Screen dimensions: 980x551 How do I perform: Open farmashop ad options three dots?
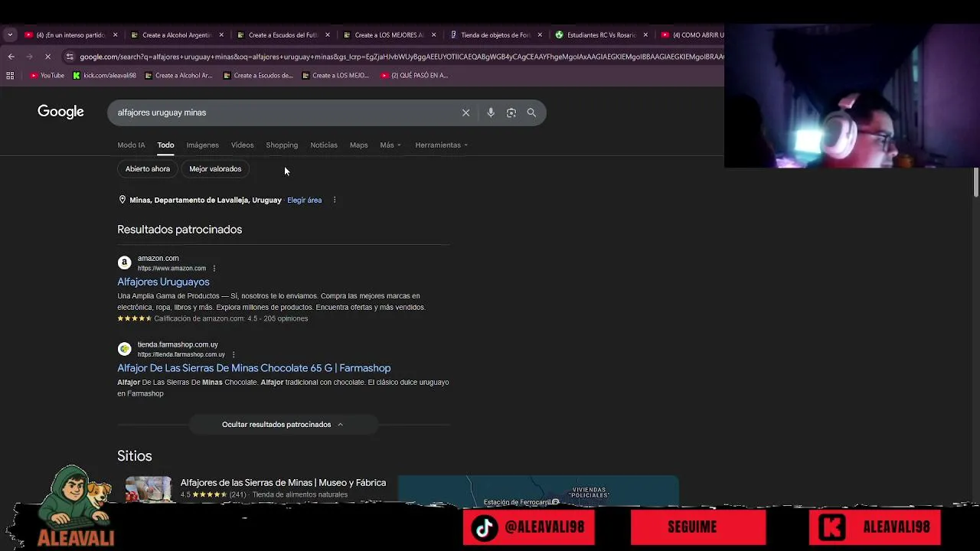click(x=234, y=354)
